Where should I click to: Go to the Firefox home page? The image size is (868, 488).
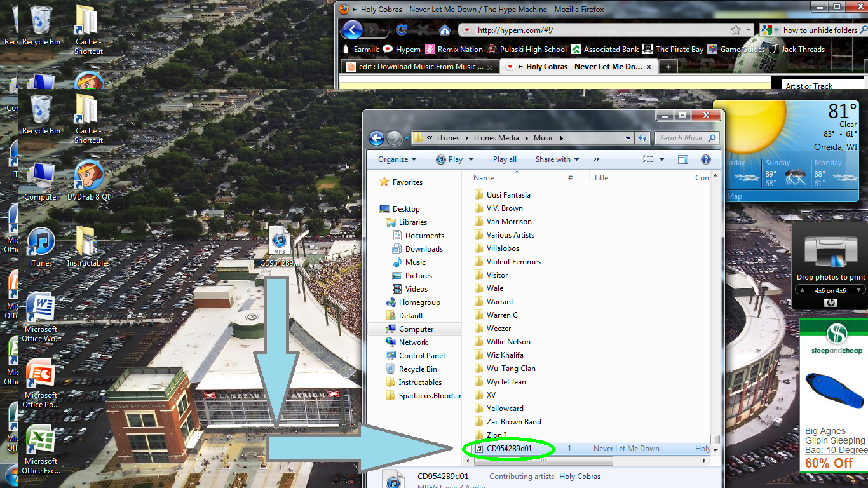[445, 30]
